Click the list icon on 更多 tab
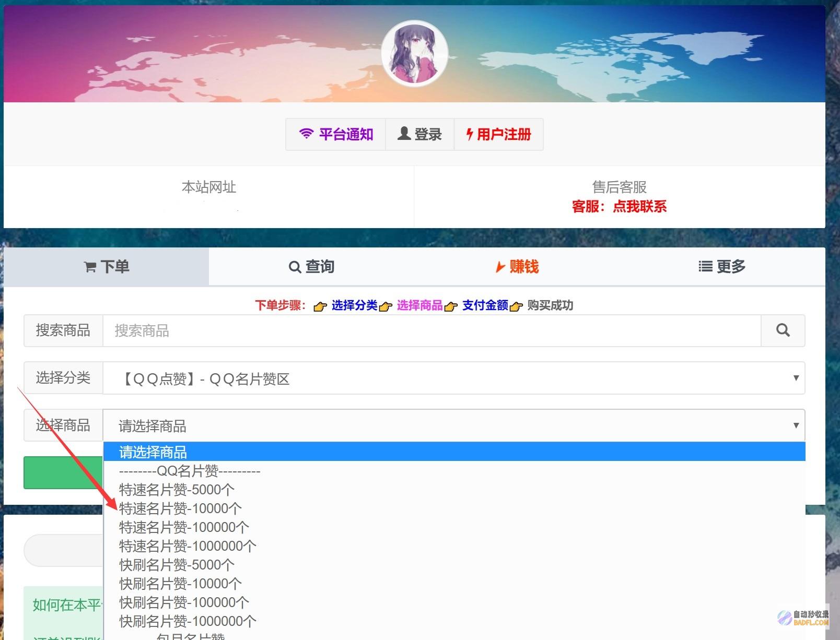The width and height of the screenshot is (840, 640). 705,267
